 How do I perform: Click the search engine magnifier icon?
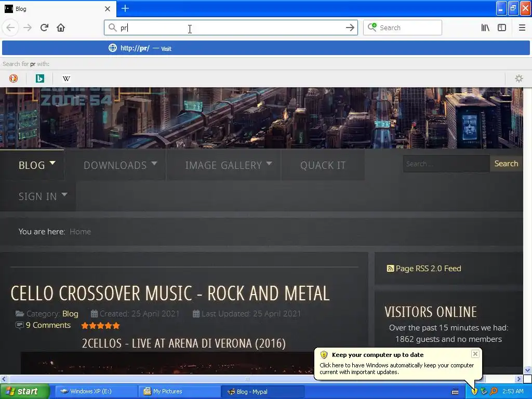372,27
